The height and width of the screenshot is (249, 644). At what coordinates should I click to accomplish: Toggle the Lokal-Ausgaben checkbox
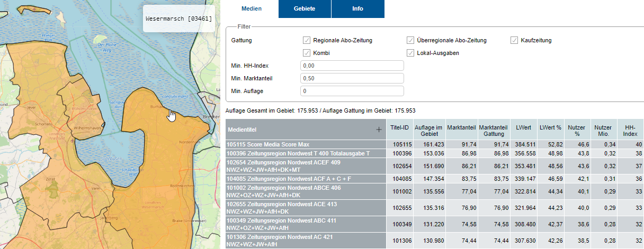point(410,53)
